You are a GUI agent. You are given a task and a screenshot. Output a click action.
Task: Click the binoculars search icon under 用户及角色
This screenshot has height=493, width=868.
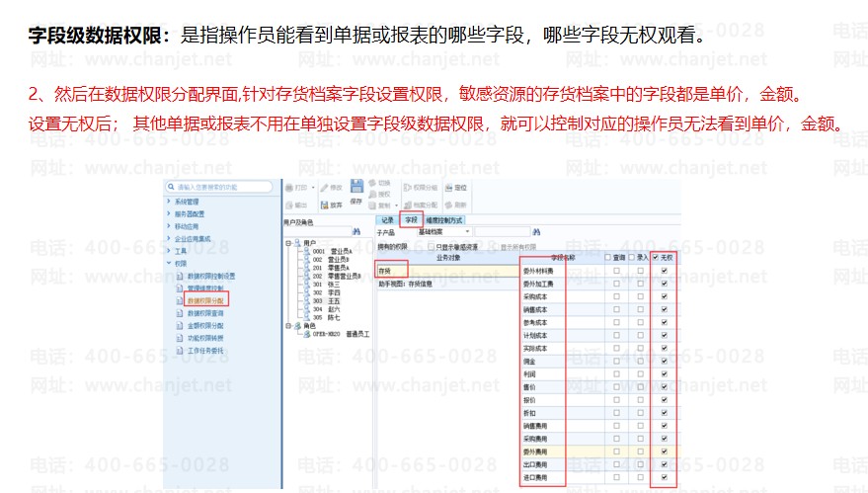pos(356,231)
